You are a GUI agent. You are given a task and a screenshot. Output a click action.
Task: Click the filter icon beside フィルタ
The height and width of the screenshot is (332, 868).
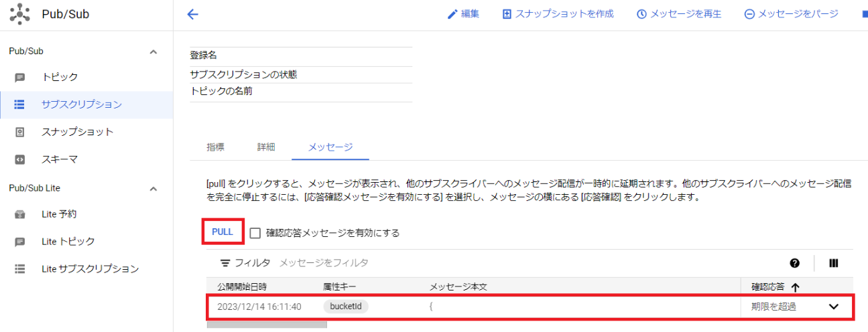coord(225,263)
